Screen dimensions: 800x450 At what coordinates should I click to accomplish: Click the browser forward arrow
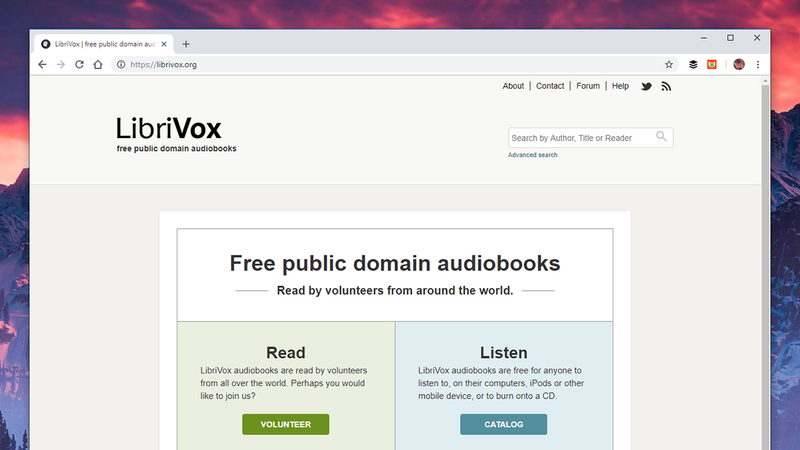61,64
